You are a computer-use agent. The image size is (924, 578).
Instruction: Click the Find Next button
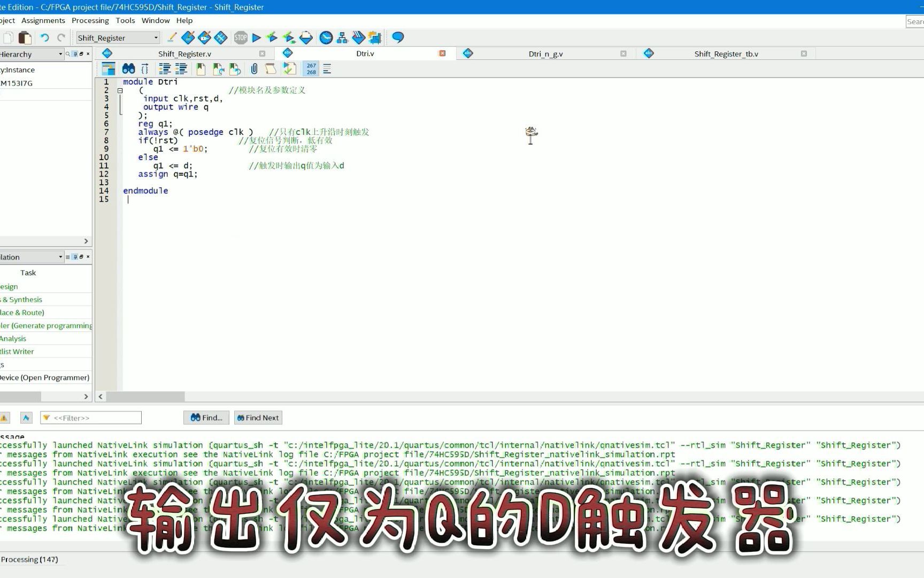click(x=258, y=417)
